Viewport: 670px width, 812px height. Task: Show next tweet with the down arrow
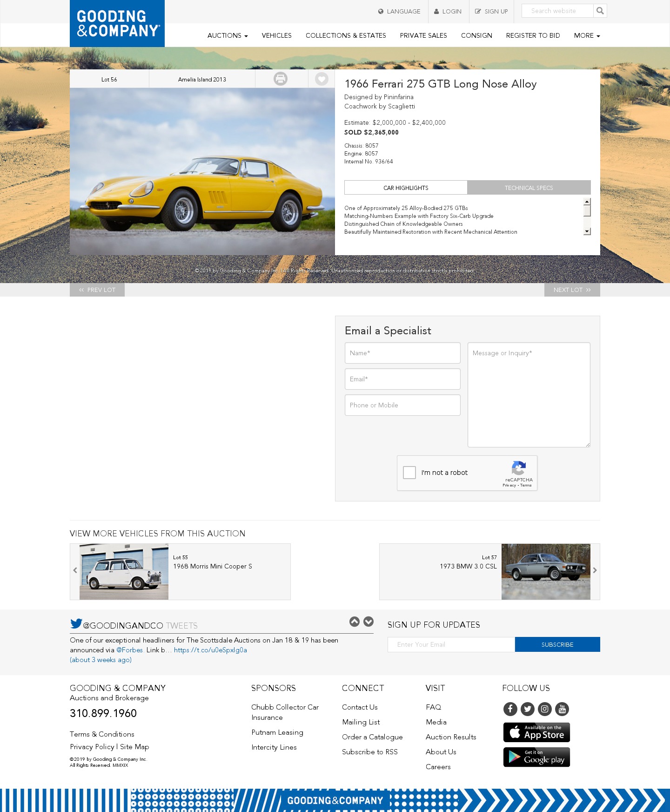[x=368, y=622]
